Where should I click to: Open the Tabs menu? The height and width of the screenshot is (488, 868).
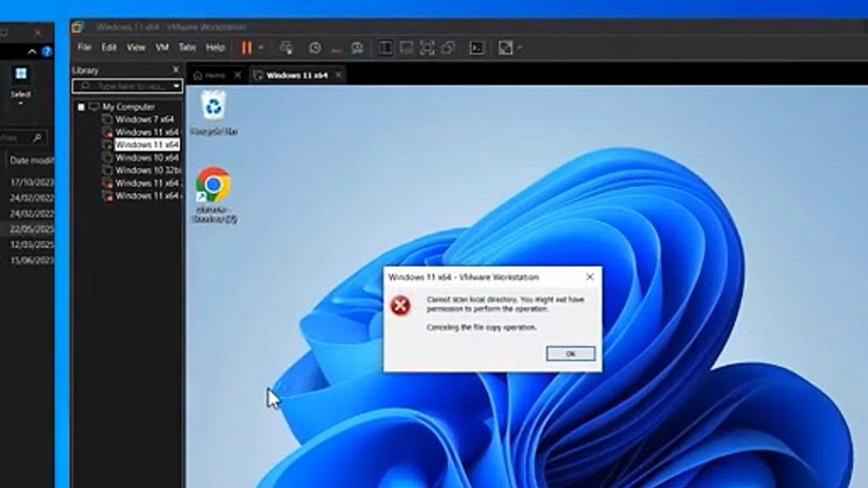[187, 47]
